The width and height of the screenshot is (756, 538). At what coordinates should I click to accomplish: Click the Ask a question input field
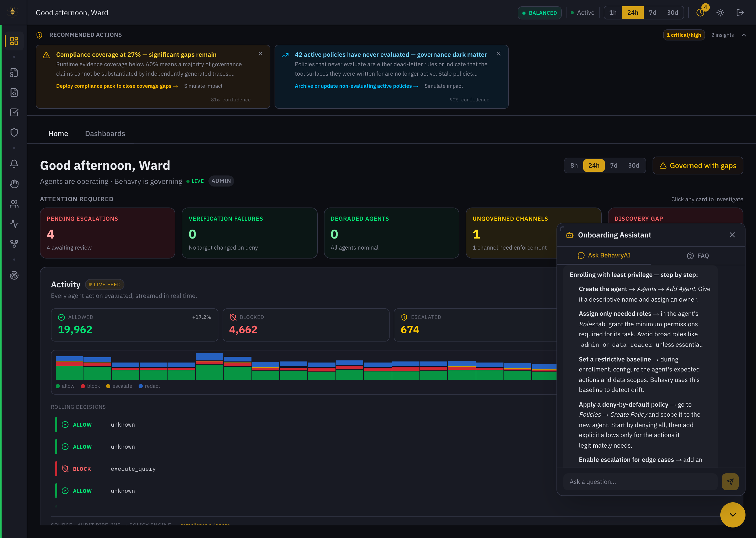(640, 482)
